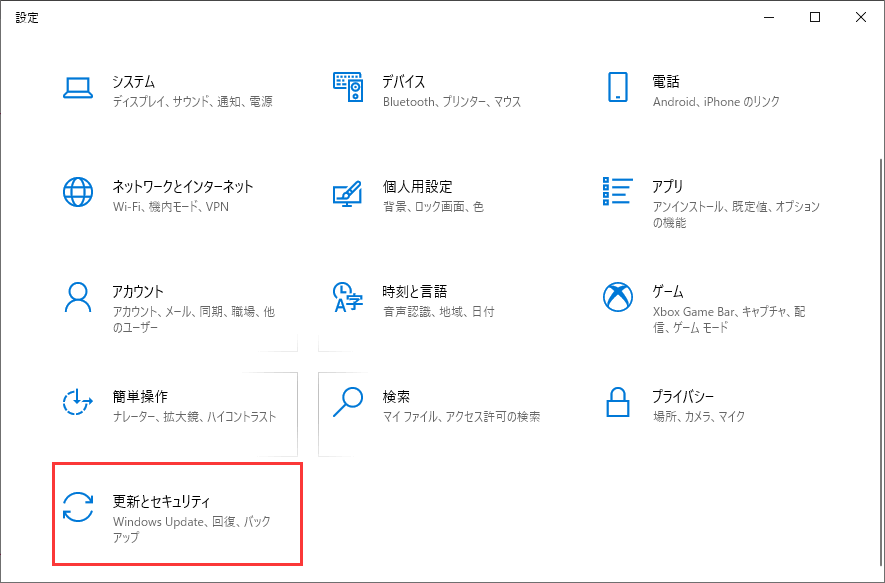The image size is (885, 583).
Task: Click the globe icon for ネットワークとインターネット
Action: [x=78, y=192]
